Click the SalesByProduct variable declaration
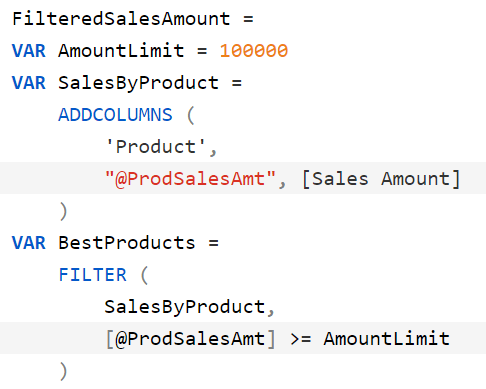Viewport: 486px width, 389px height. [138, 83]
